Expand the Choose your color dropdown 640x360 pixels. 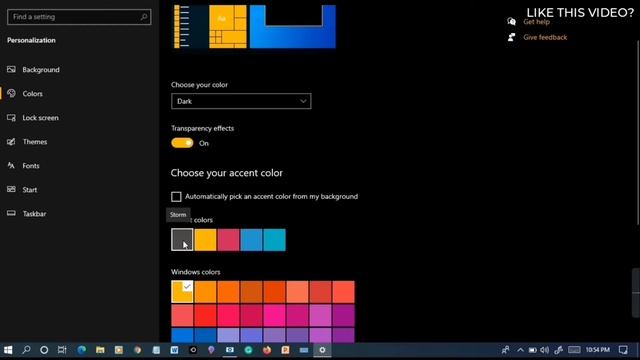[241, 101]
